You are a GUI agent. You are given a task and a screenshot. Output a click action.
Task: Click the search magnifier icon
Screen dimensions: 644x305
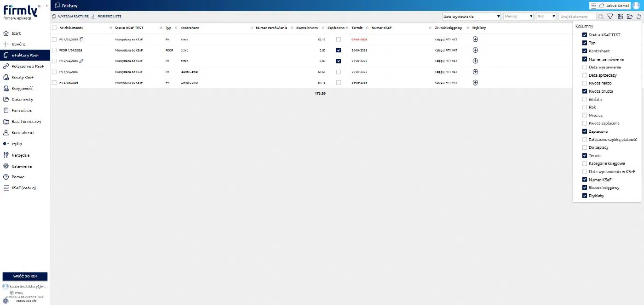click(601, 17)
